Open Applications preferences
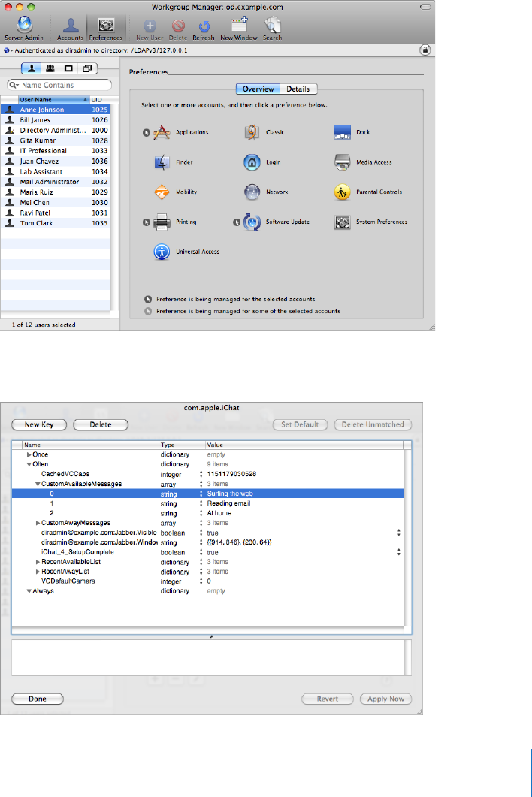 tap(162, 132)
